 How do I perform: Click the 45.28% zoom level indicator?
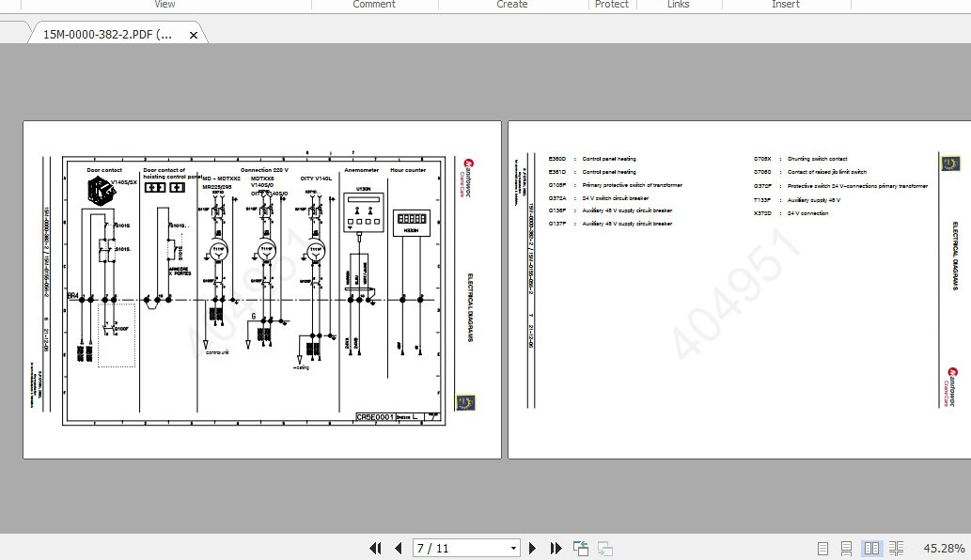point(945,548)
